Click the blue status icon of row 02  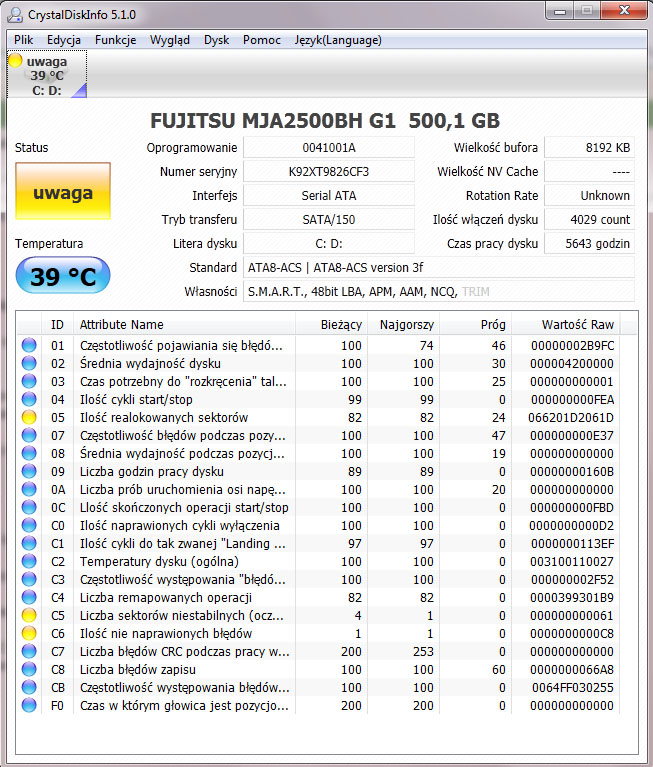[x=29, y=363]
